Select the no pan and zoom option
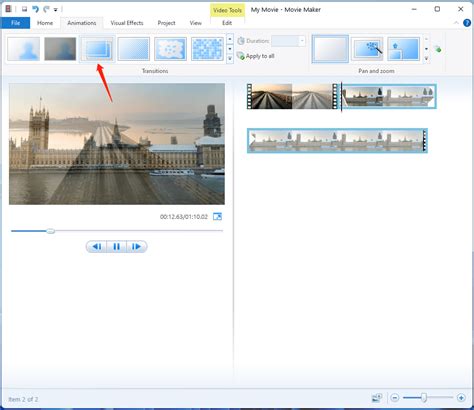Viewport: 474px width, 410px height. point(330,49)
